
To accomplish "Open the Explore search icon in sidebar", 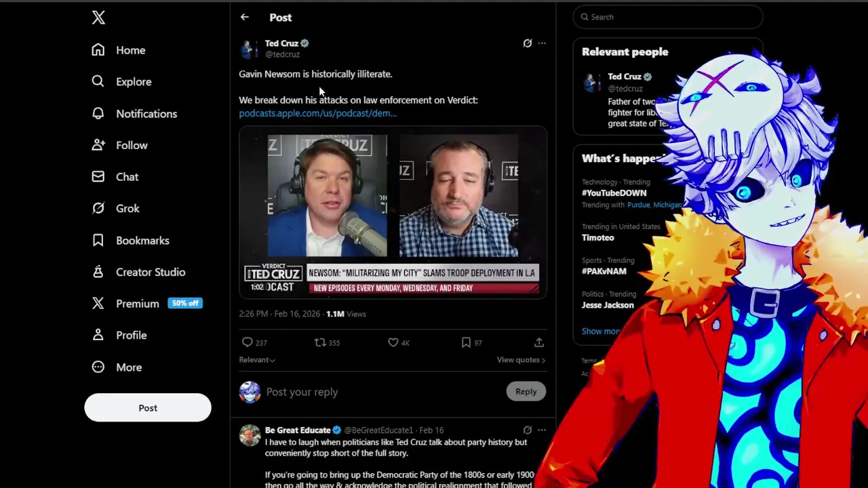I will pos(98,81).
